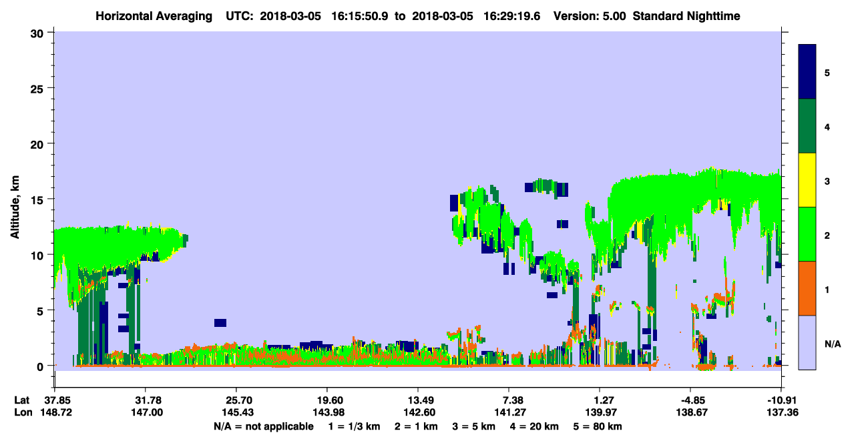Click the legend label "N/A" beside the colorbar
Viewport: 868px width, 445px height.
(833, 344)
